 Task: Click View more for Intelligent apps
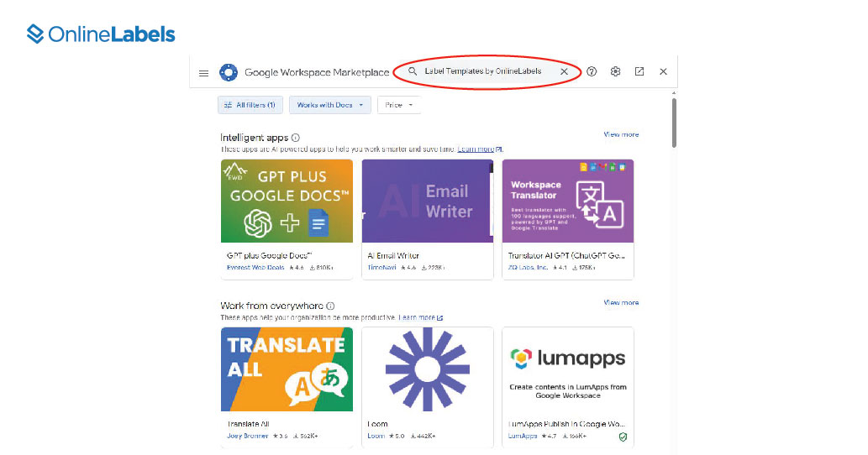[621, 134]
